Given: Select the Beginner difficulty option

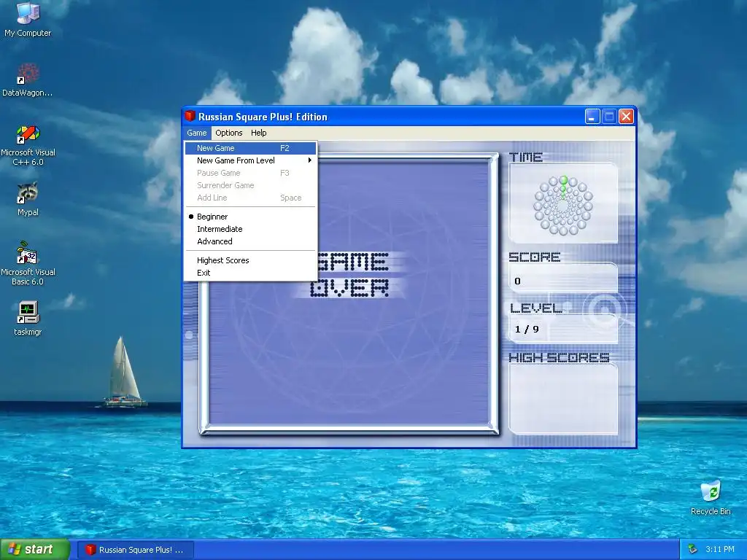Looking at the screenshot, I should click(x=251, y=217).
